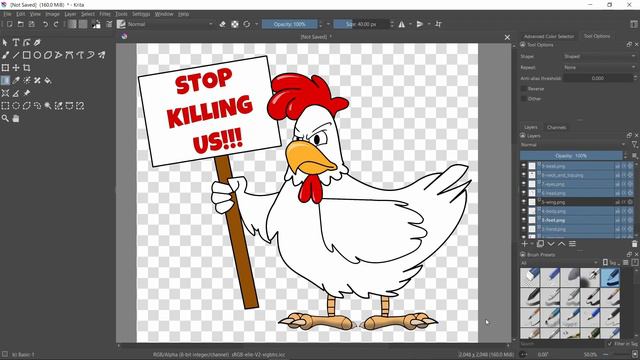This screenshot has width=640, height=360.
Task: Move layer down with the down arrow
Action: [551, 244]
